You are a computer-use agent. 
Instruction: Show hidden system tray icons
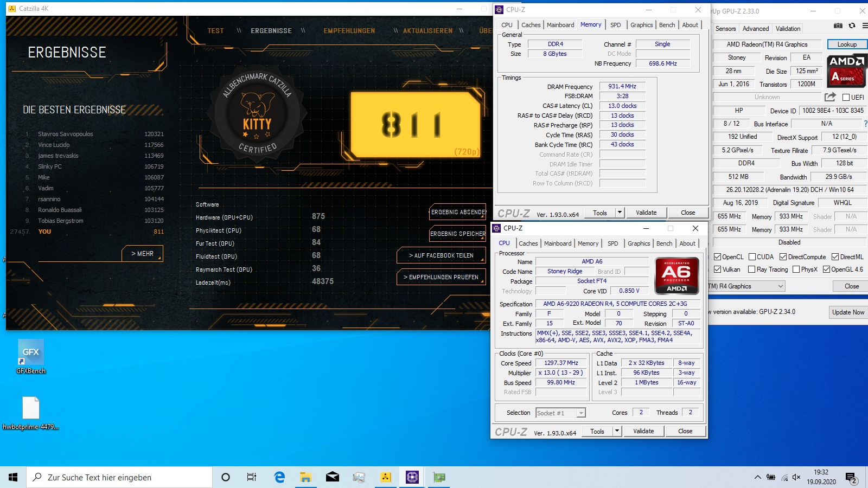click(x=757, y=477)
